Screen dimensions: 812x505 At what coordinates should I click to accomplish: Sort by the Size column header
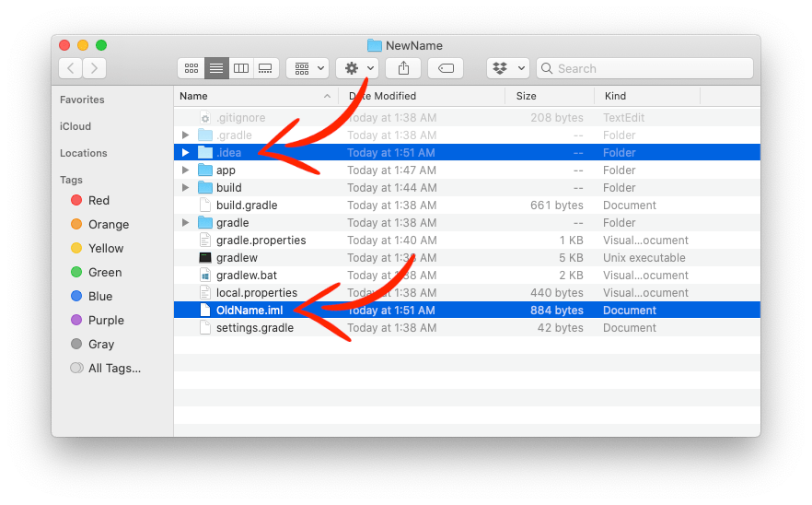coord(550,96)
